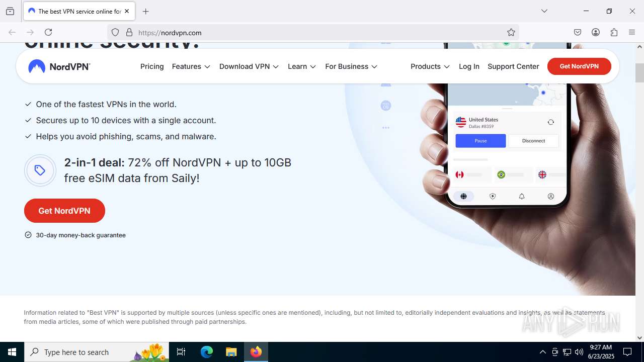Click the three-dot icon beside the phone
The width and height of the screenshot is (644, 362).
(x=386, y=128)
